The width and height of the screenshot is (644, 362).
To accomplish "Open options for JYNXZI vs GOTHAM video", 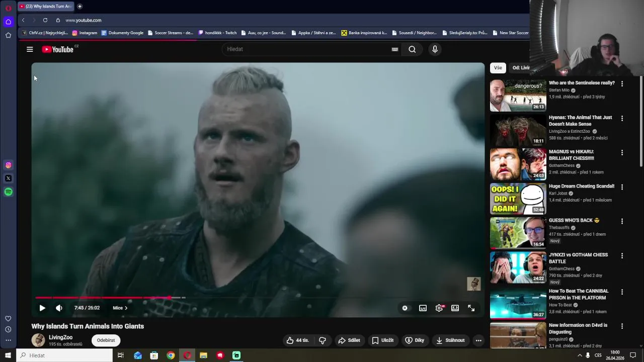I will (622, 255).
